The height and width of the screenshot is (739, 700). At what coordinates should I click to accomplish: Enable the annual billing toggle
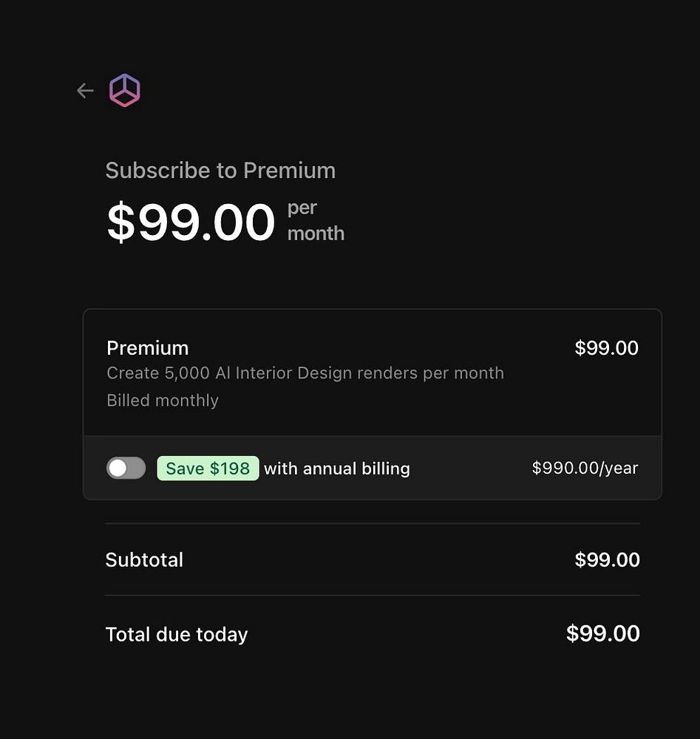tap(126, 468)
